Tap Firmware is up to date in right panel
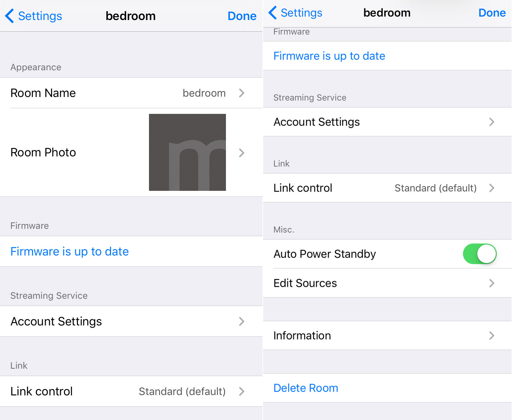 (x=329, y=56)
